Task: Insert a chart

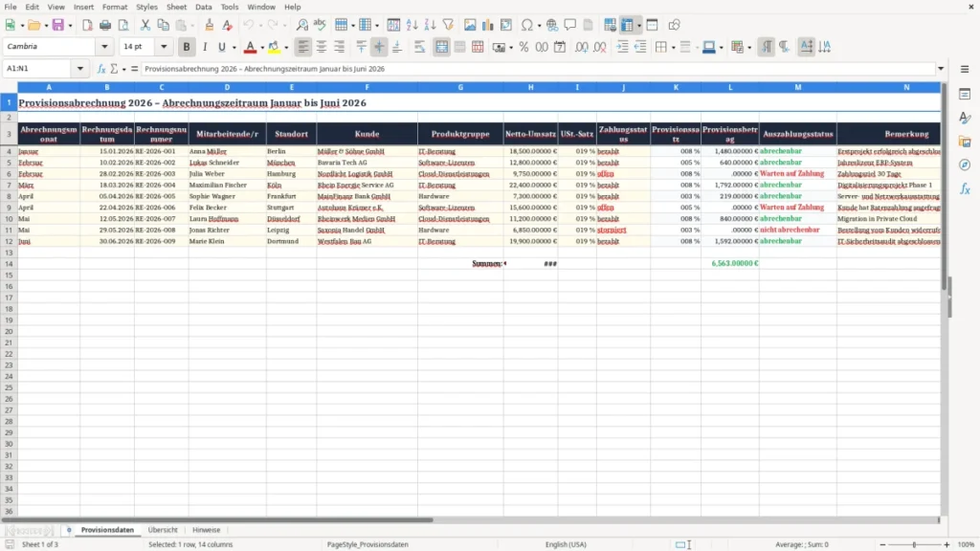Action: pyautogui.click(x=488, y=25)
